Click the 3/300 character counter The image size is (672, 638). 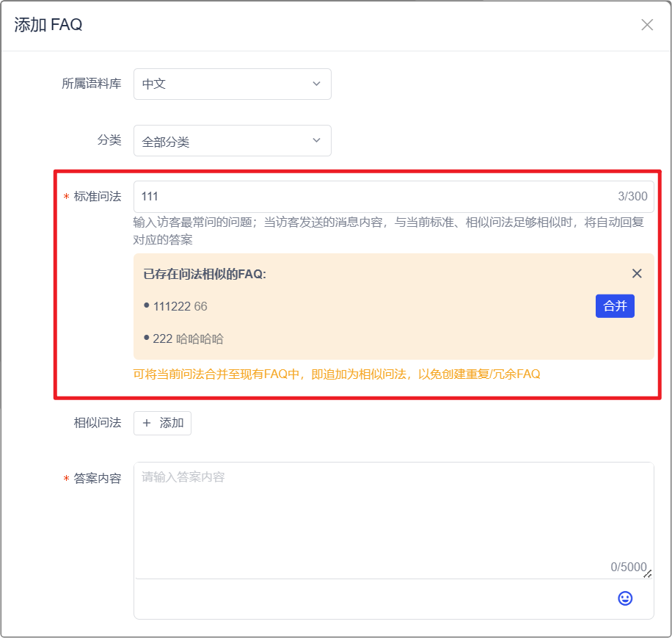(x=632, y=196)
